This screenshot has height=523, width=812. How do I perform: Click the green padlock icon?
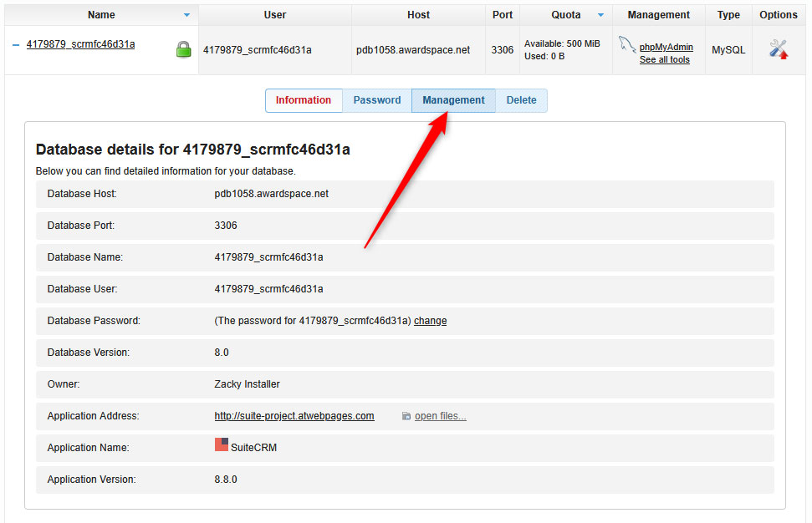coord(184,49)
